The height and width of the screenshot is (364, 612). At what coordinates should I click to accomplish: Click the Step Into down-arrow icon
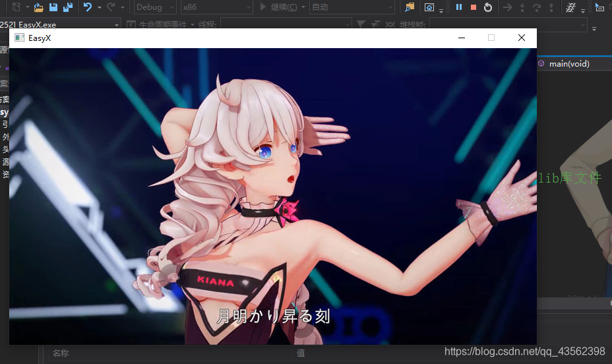point(522,7)
